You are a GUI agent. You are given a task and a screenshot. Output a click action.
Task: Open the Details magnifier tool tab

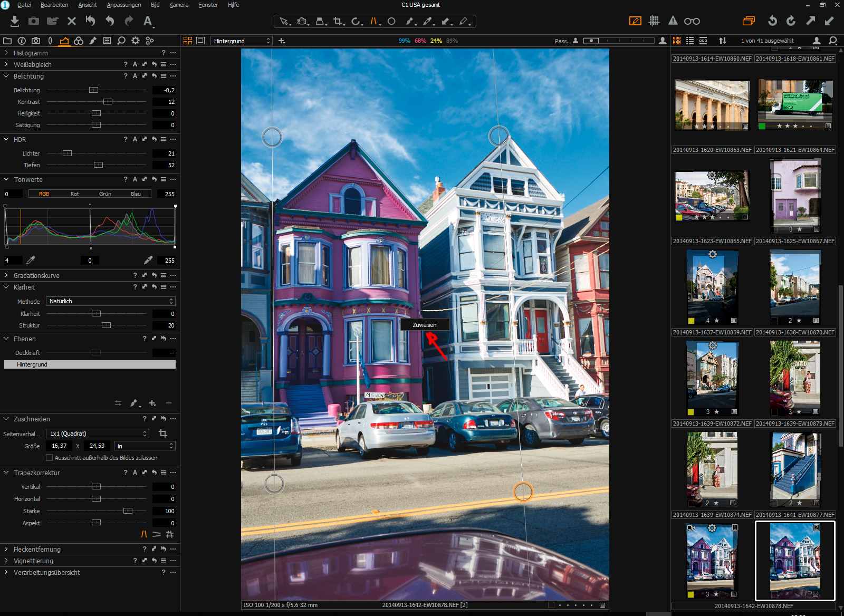coord(121,41)
